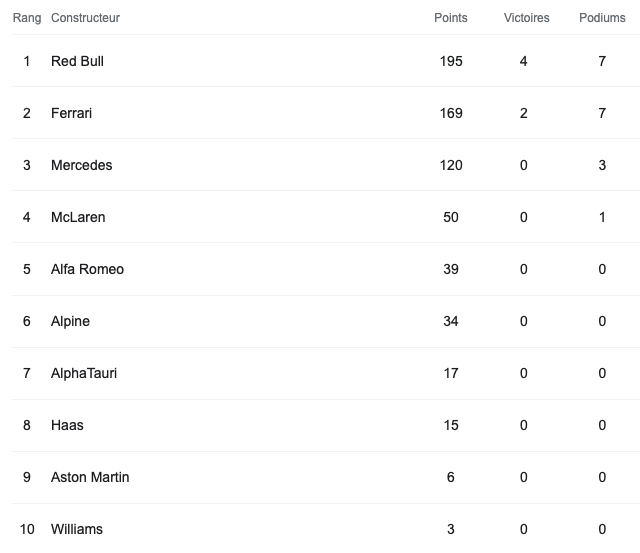The image size is (640, 553).
Task: Select Ferrari in the standings
Action: click(x=71, y=113)
